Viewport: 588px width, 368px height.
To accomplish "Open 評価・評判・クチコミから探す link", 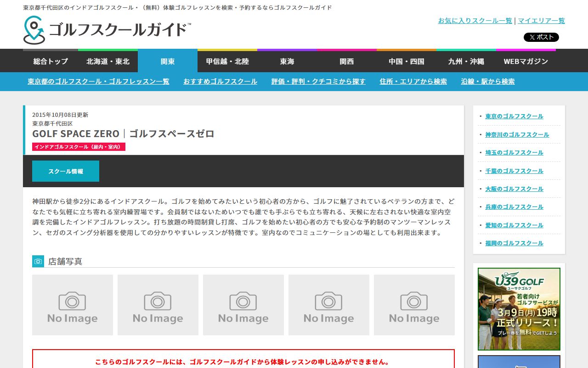I will click(318, 81).
